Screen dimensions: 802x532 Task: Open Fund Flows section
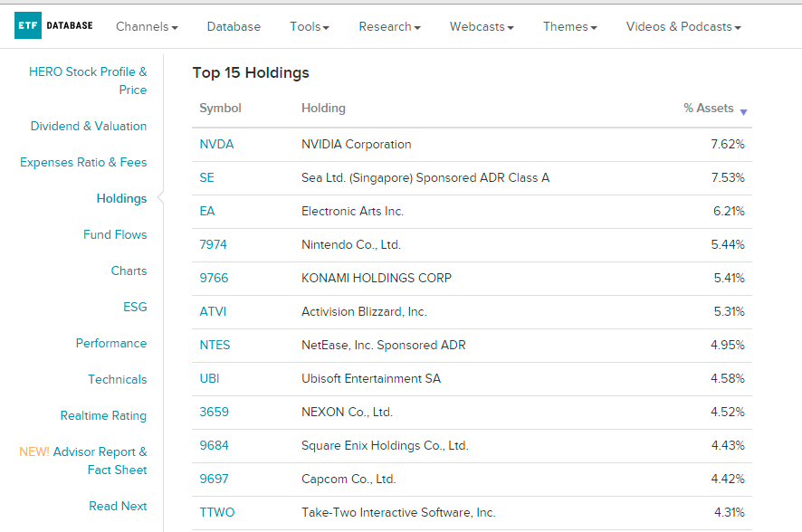pos(115,235)
